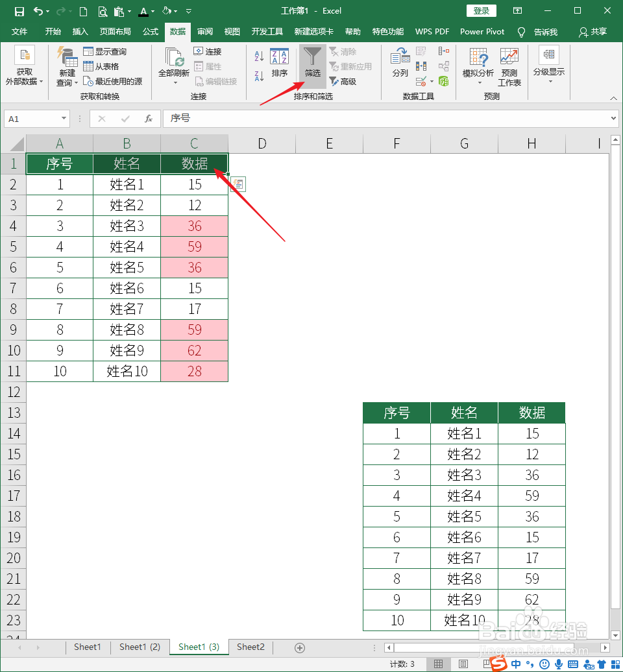This screenshot has width=623, height=672.
Task: Sort descending with the Z-to-A icon
Action: coord(259,76)
